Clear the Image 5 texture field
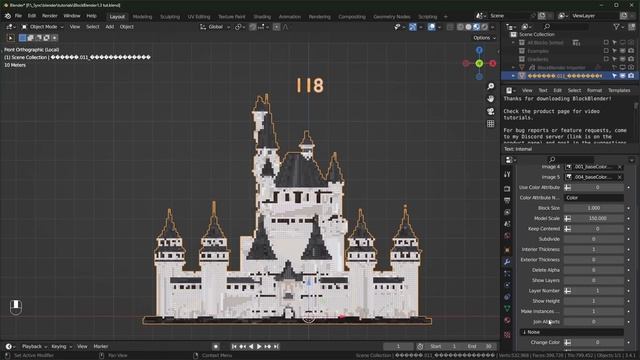 coord(620,177)
